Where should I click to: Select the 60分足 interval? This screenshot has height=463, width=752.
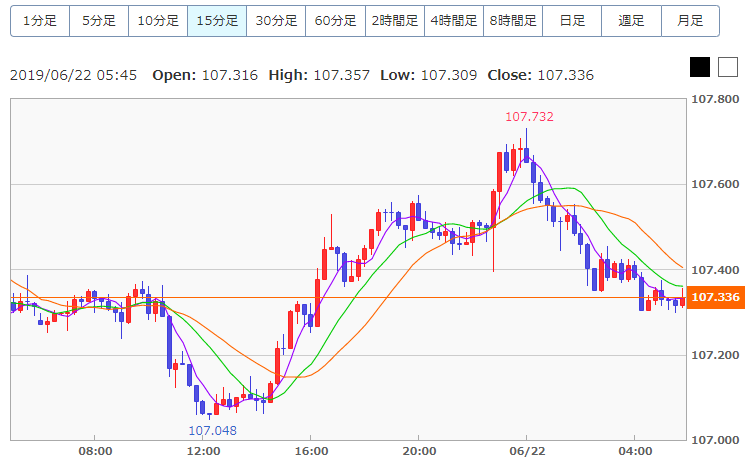336,21
